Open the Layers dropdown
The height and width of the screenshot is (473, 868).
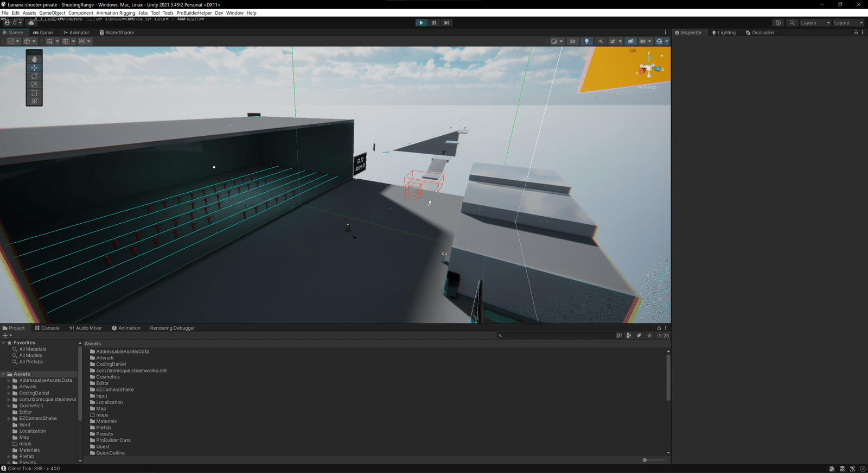[815, 23]
